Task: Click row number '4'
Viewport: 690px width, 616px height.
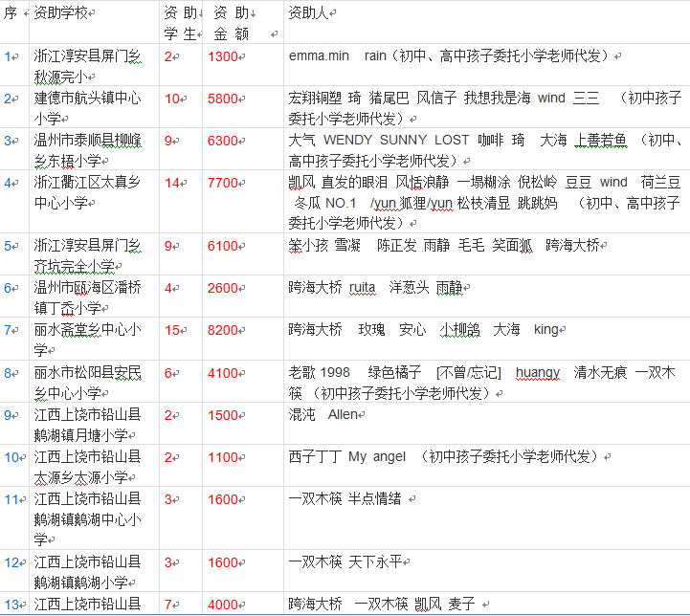Action: click(8, 183)
